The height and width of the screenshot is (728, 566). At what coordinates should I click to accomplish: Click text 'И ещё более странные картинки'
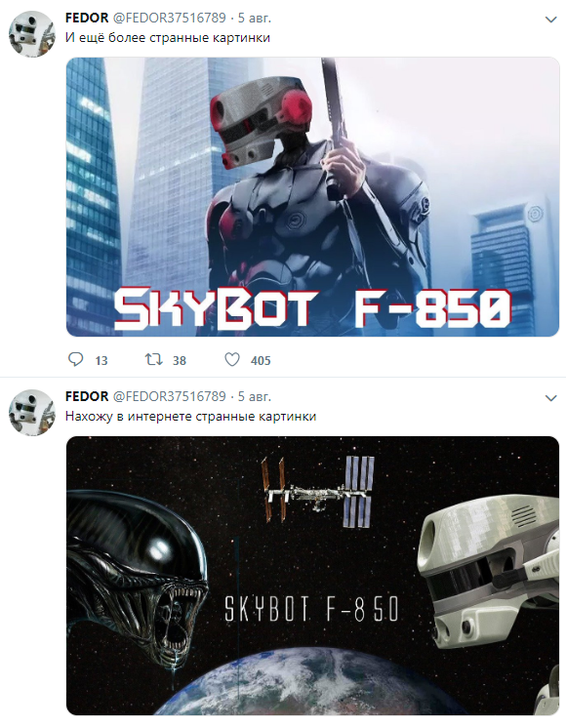point(168,38)
